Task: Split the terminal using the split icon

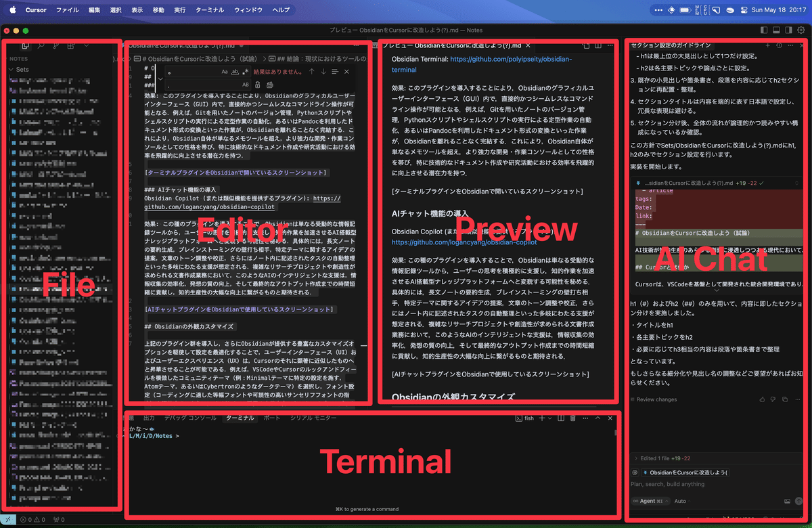Action: 561,418
